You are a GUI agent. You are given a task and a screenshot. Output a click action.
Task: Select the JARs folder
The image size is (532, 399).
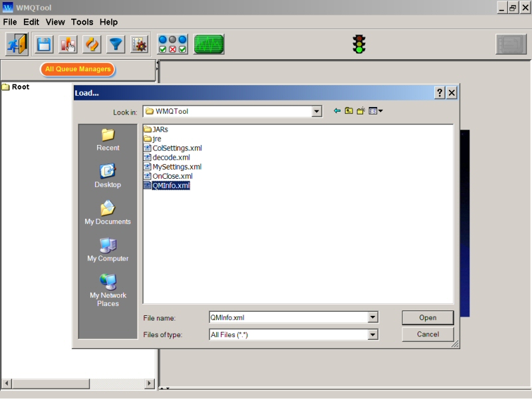coord(156,129)
